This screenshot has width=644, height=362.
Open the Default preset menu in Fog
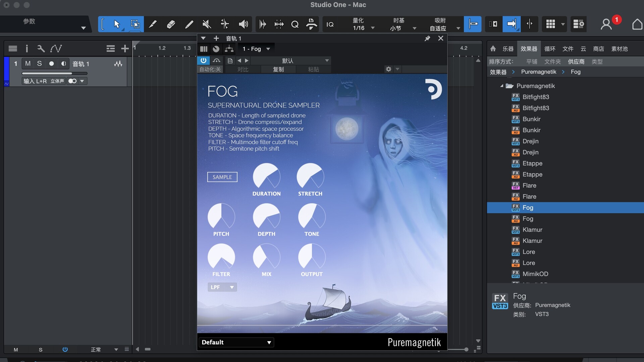tap(236, 342)
